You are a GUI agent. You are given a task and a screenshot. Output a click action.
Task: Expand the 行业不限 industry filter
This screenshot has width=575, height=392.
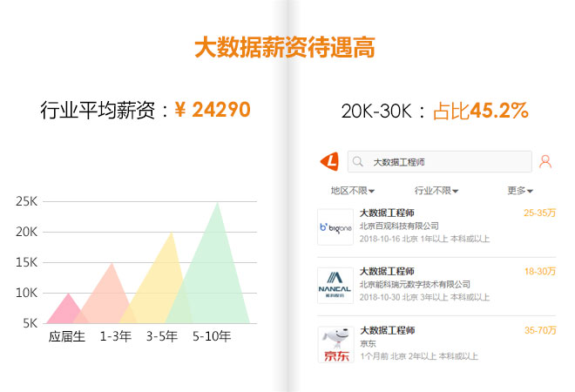pos(436,191)
